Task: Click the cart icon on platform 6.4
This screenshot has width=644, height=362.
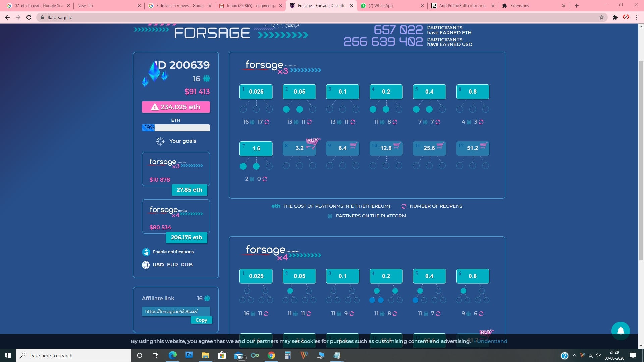Action: tap(353, 145)
